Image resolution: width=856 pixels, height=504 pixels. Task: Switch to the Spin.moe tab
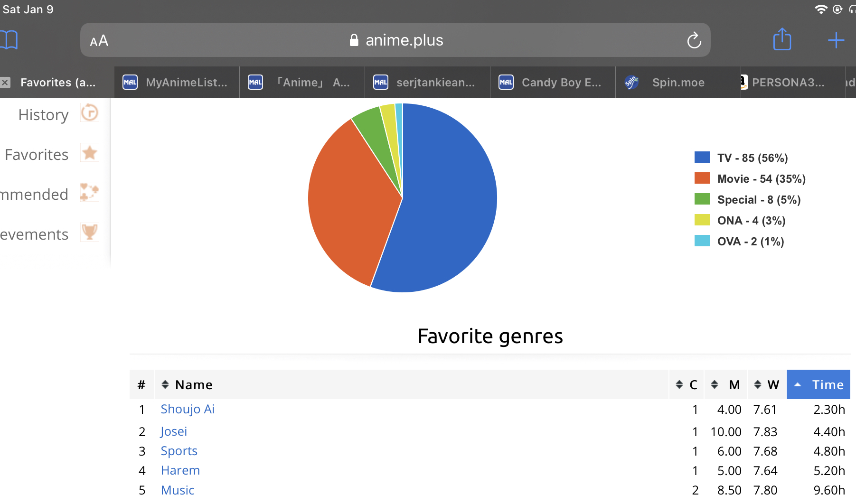point(677,83)
